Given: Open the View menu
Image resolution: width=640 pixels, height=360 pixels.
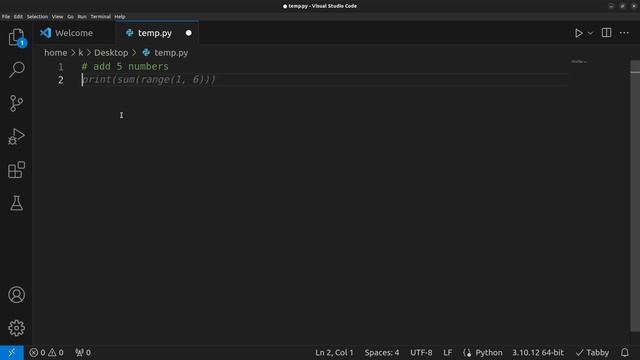Looking at the screenshot, I should 58,17.
